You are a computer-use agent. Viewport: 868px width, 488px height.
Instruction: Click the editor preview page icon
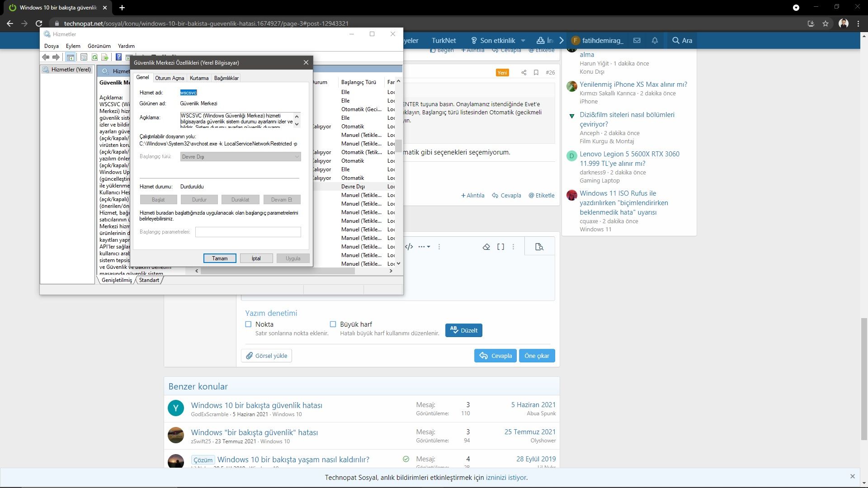(539, 247)
